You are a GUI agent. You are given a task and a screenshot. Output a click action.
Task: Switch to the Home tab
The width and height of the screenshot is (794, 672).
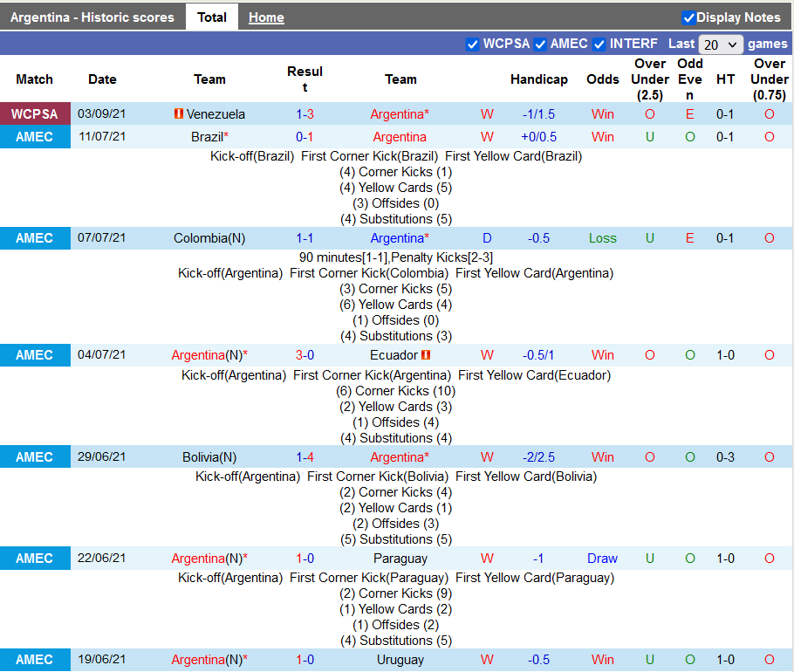tap(266, 17)
